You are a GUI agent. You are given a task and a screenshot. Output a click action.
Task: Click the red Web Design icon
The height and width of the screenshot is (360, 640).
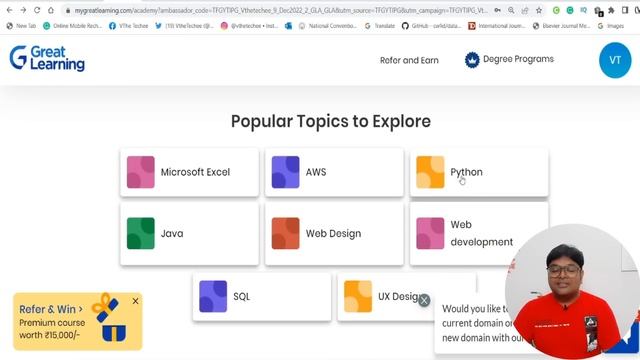tap(285, 233)
